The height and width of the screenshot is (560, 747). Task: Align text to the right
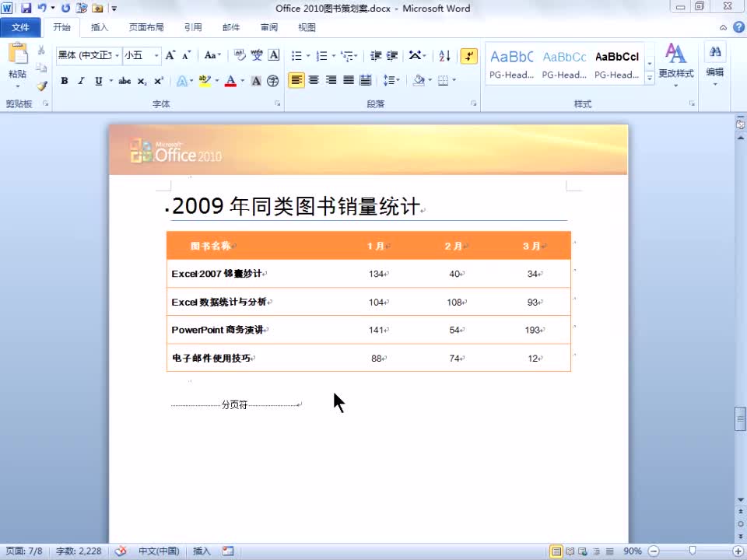pos(331,80)
